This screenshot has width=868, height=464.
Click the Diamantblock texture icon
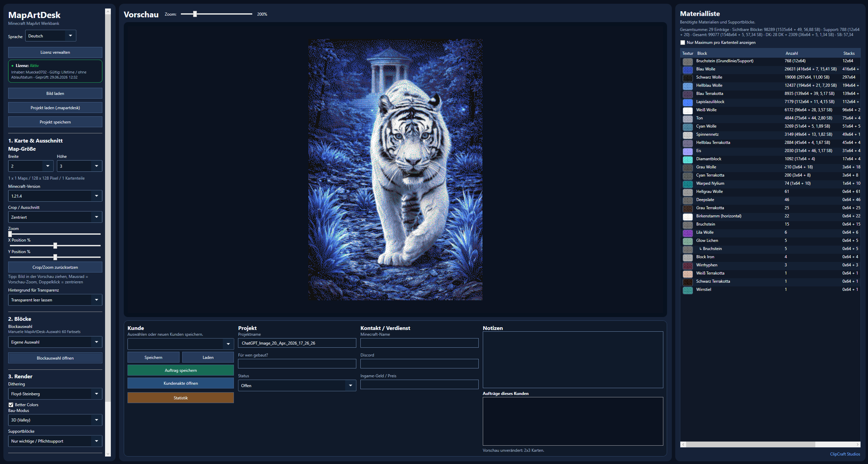point(687,159)
